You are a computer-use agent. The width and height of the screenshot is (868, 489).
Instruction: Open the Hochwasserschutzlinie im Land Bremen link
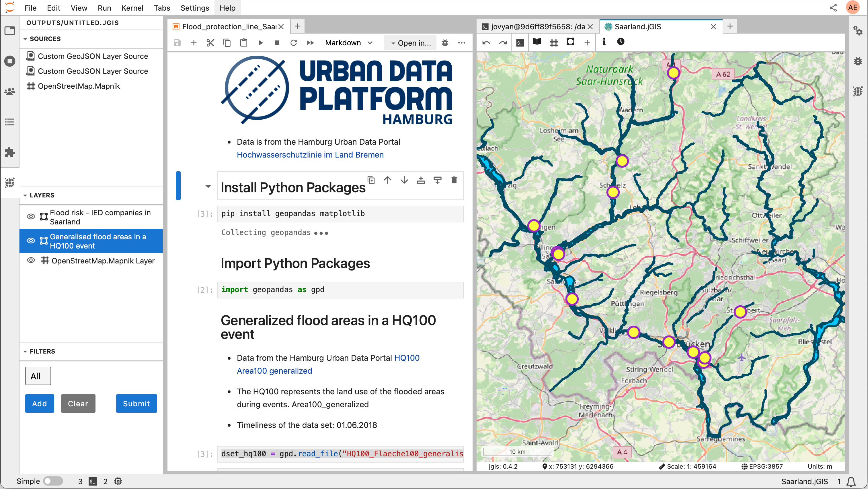point(310,154)
